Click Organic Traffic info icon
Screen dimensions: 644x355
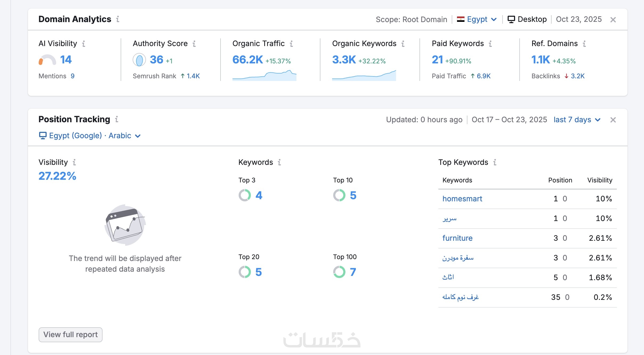tap(291, 44)
